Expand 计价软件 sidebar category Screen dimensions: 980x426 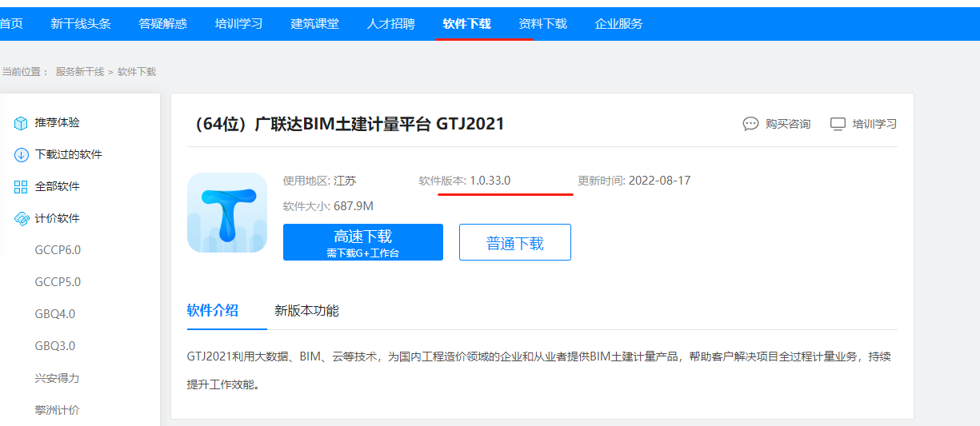[58, 219]
